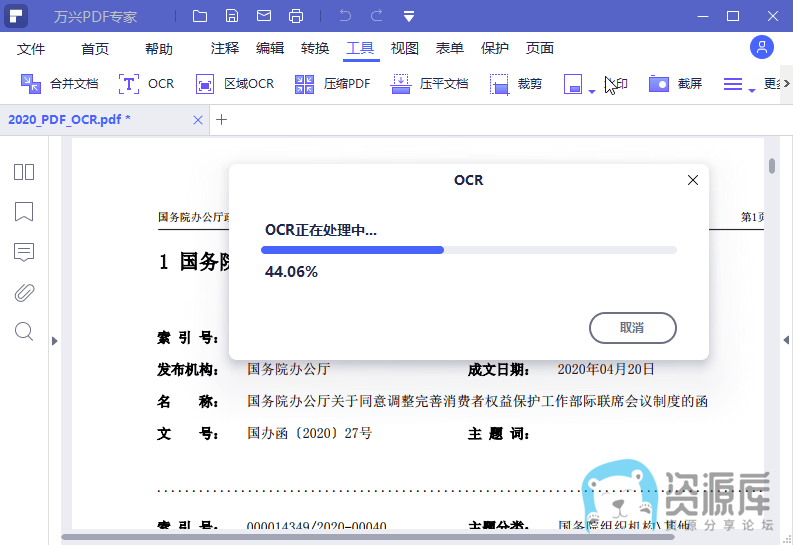Open attachments paperclip panel
Viewport: 793px width, 545px height.
point(24,293)
